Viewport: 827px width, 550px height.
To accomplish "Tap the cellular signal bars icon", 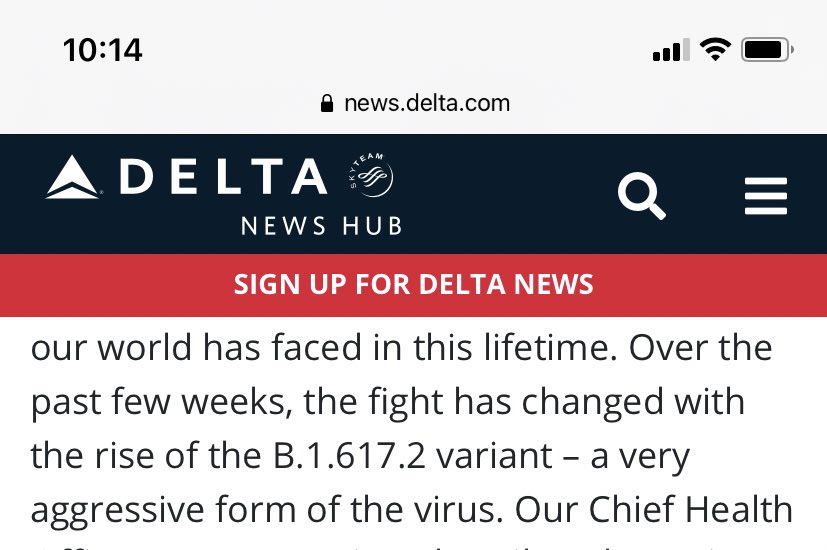I will (x=671, y=50).
